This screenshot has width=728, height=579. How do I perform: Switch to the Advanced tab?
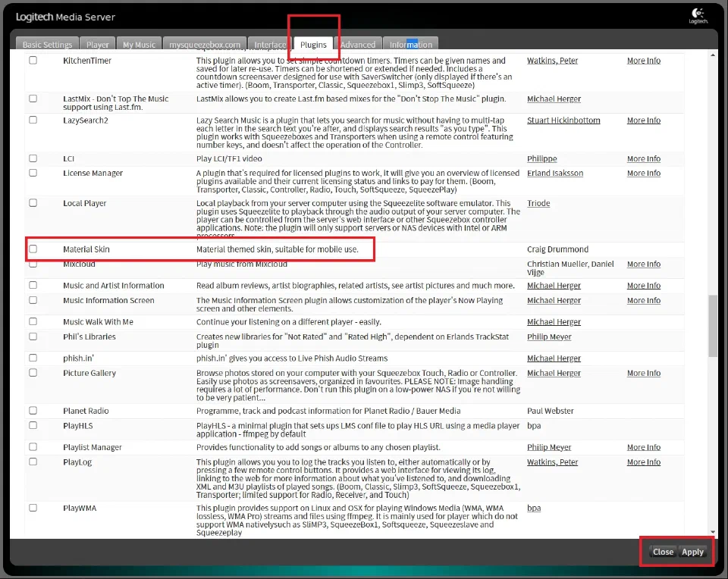coord(357,44)
